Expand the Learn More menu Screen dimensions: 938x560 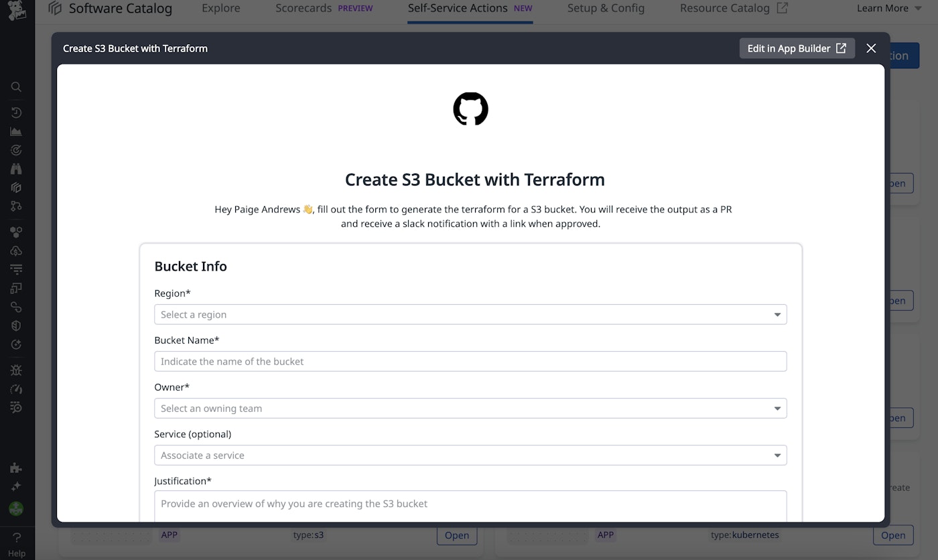pos(891,9)
